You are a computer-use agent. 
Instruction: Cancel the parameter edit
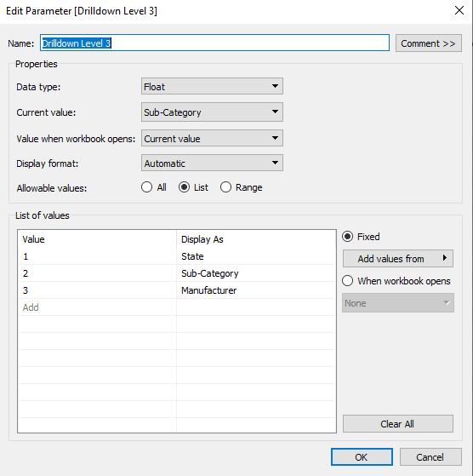(x=430, y=457)
